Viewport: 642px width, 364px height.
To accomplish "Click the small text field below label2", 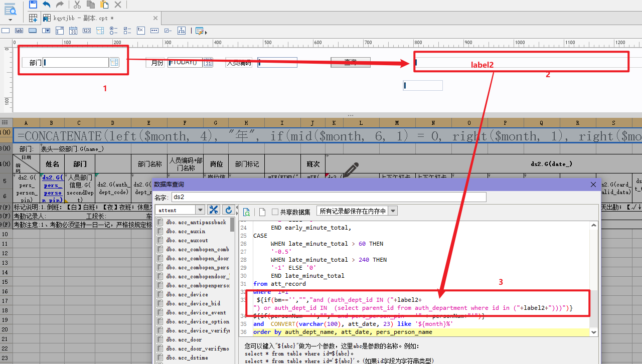I will (x=423, y=86).
